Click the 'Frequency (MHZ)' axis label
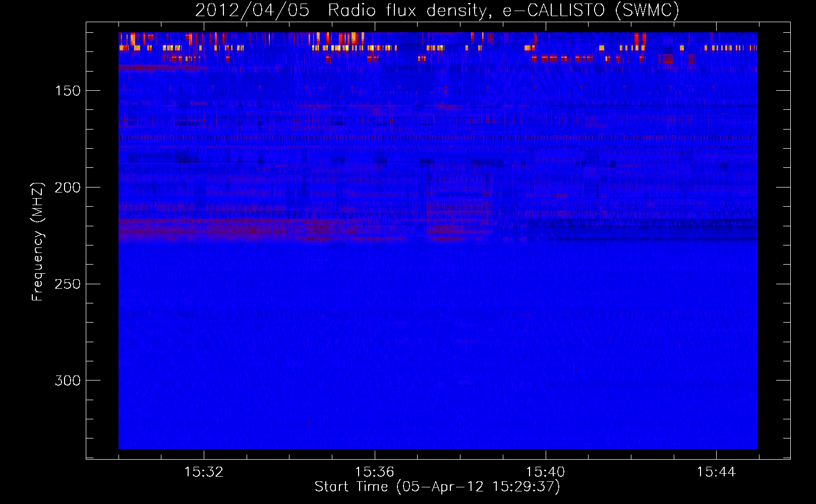The width and height of the screenshot is (816, 504). [38, 242]
